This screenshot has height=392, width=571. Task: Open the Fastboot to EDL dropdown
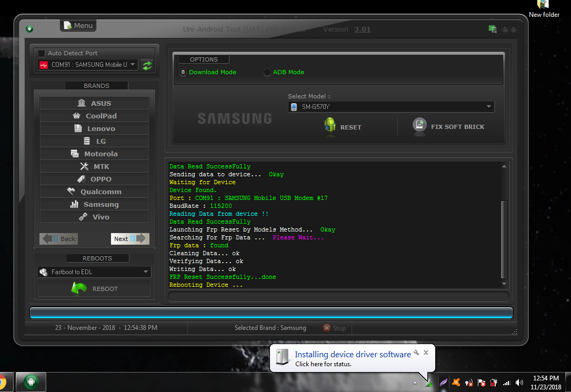tap(94, 272)
